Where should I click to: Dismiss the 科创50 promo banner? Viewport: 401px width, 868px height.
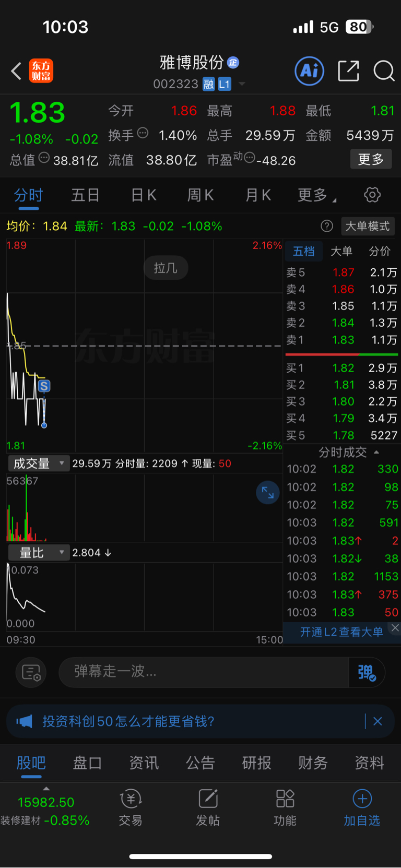(x=378, y=721)
